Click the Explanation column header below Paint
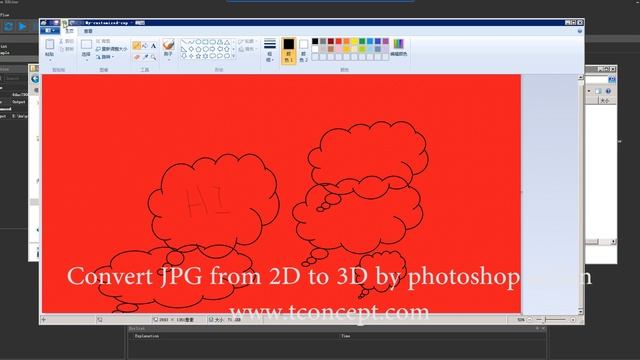This screenshot has width=640, height=360. 147,336
